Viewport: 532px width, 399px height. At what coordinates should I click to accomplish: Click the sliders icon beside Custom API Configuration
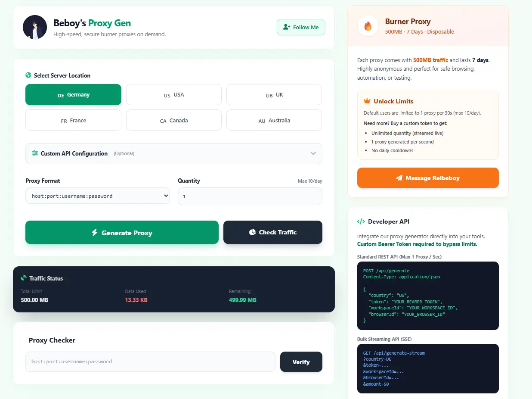(x=35, y=153)
